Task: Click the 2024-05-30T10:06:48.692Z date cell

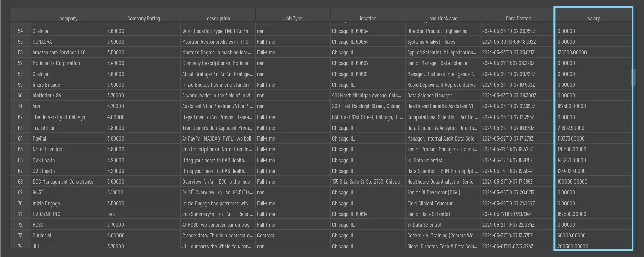Action: coord(518,42)
